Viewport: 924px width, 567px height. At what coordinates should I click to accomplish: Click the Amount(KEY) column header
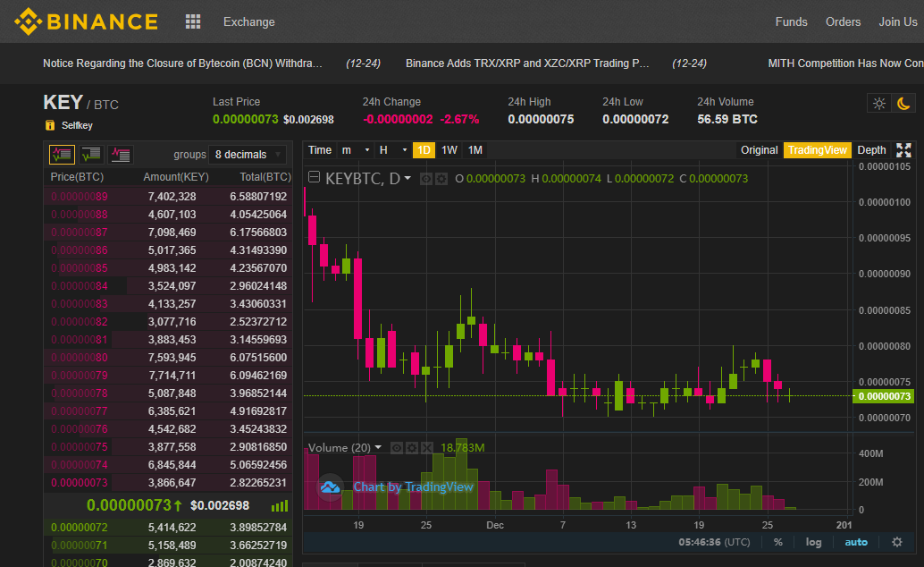point(176,177)
